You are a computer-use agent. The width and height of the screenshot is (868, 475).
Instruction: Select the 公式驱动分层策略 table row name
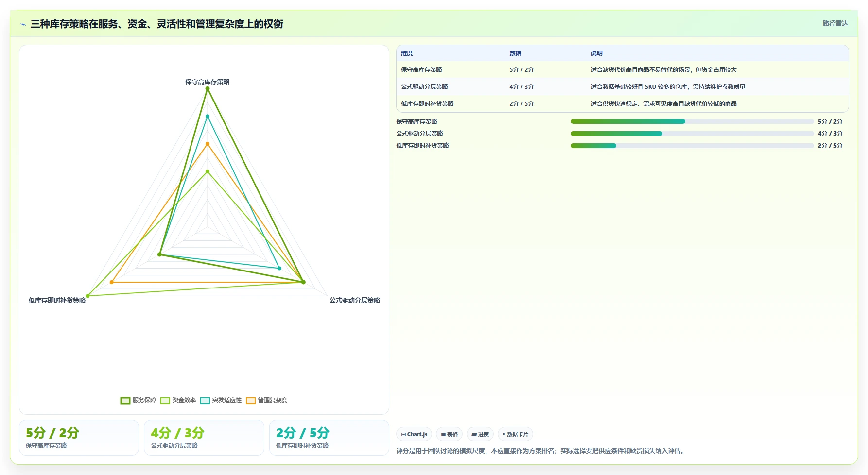pos(424,87)
